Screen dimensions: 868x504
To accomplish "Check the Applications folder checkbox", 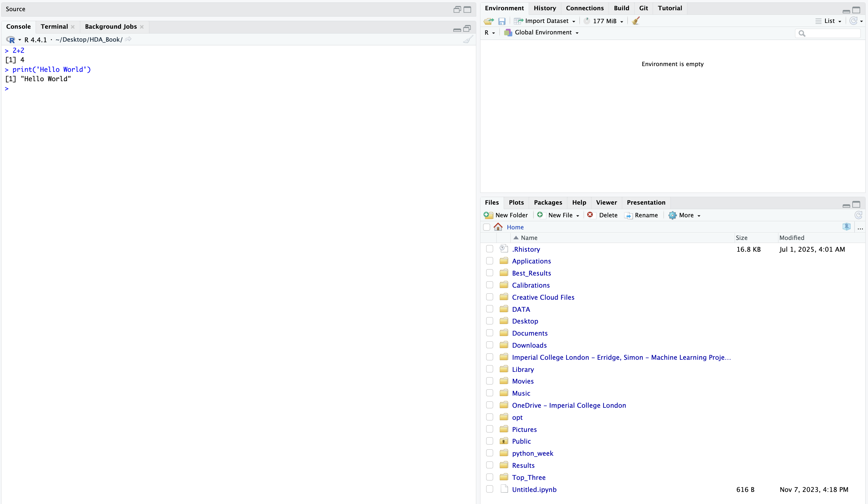I will pos(489,261).
